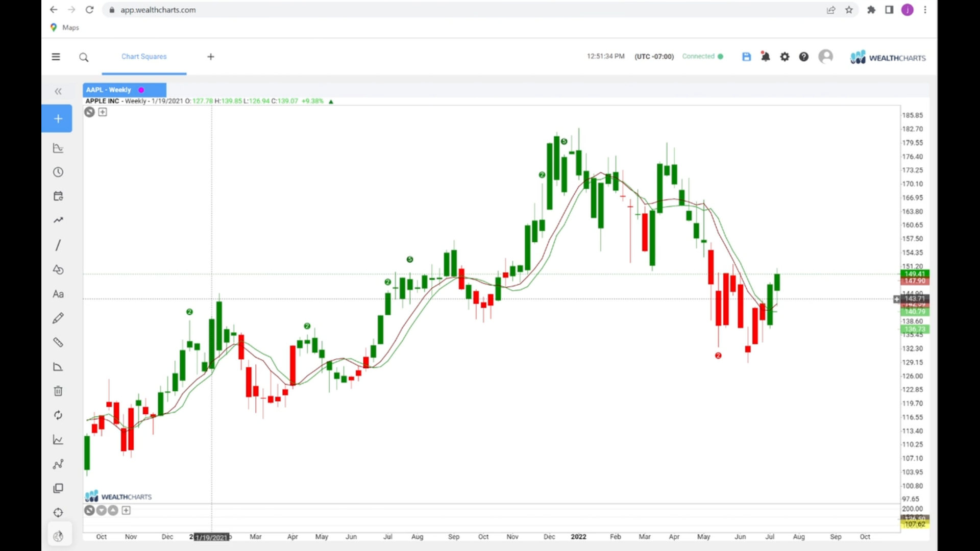This screenshot has height=551, width=980.
Task: Click the 2022 label on time axis
Action: 578,537
